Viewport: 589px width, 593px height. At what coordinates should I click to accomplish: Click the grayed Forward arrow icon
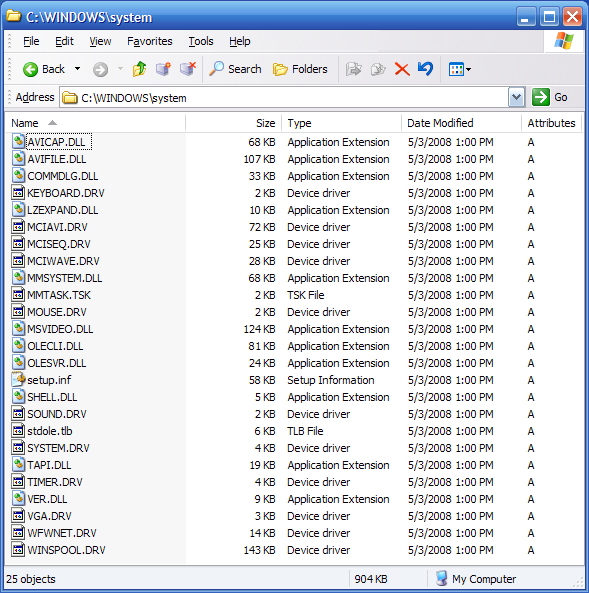pyautogui.click(x=100, y=70)
